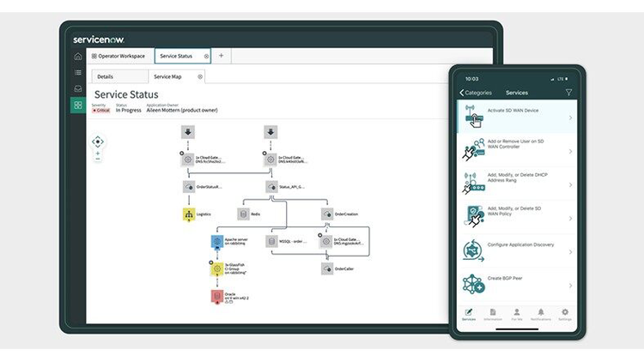644x362 pixels.
Task: Open Activate SD WAN Device service
Action: [x=517, y=117]
